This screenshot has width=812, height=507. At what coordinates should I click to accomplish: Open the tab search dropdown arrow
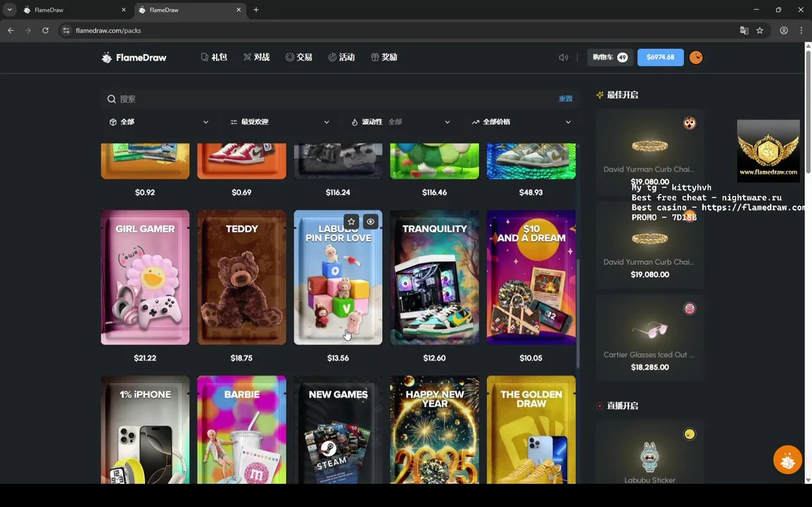[9, 10]
